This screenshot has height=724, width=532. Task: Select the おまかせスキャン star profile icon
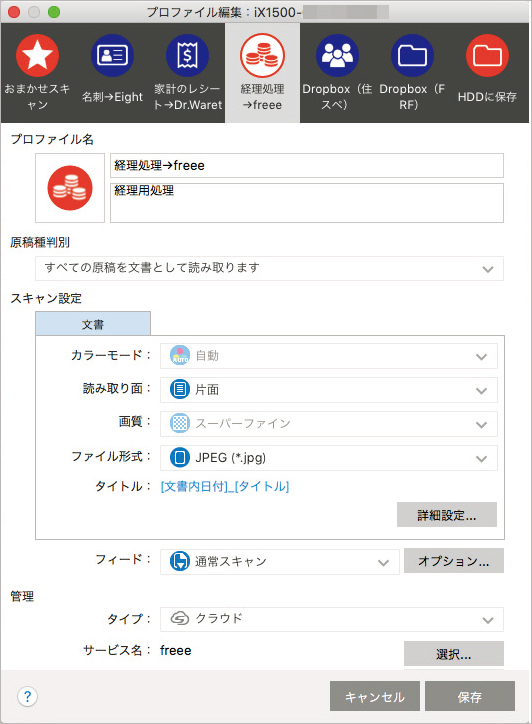[37, 55]
